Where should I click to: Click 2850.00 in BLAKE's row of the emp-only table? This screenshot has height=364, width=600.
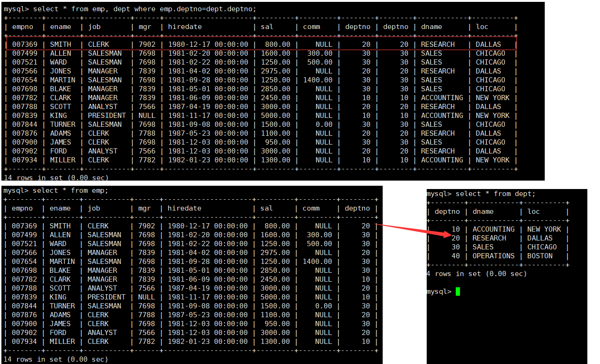(x=275, y=270)
